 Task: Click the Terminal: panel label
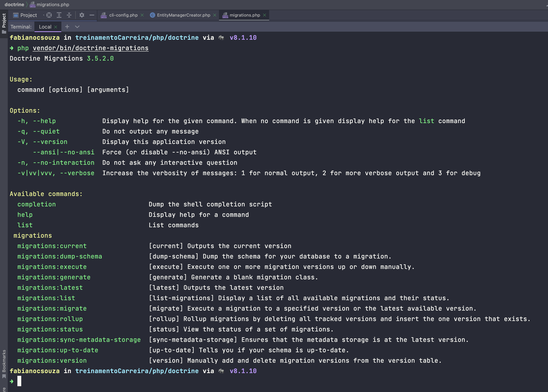point(21,27)
